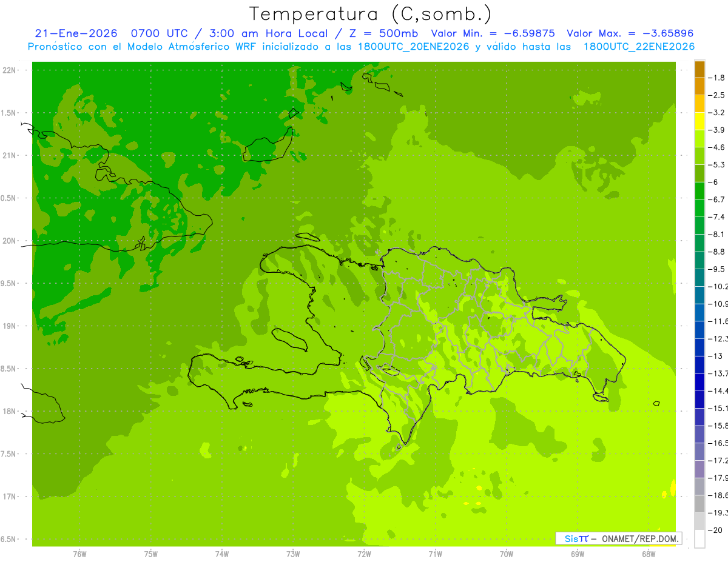Viewport: 728px width, 562px height.
Task: Click the 17N latitude axis label
Action: coord(10,497)
